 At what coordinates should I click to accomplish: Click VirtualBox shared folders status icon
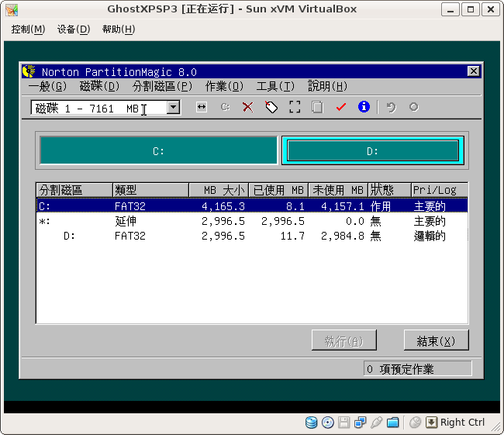tap(393, 423)
